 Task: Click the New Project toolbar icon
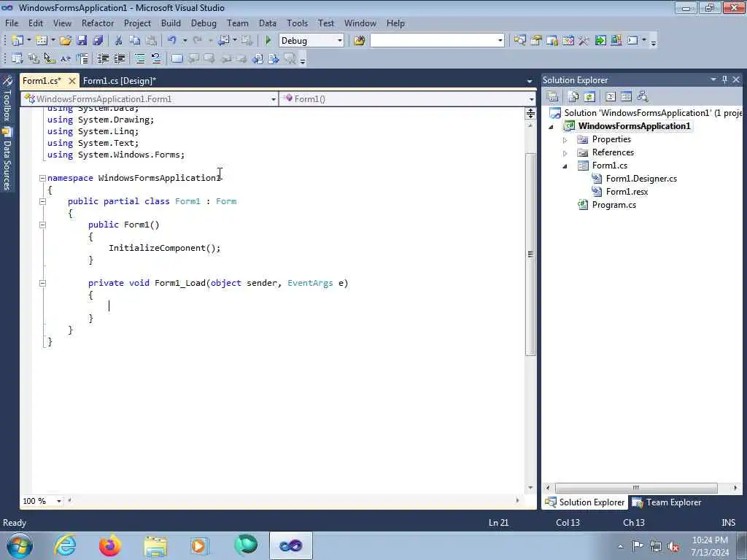pos(18,41)
